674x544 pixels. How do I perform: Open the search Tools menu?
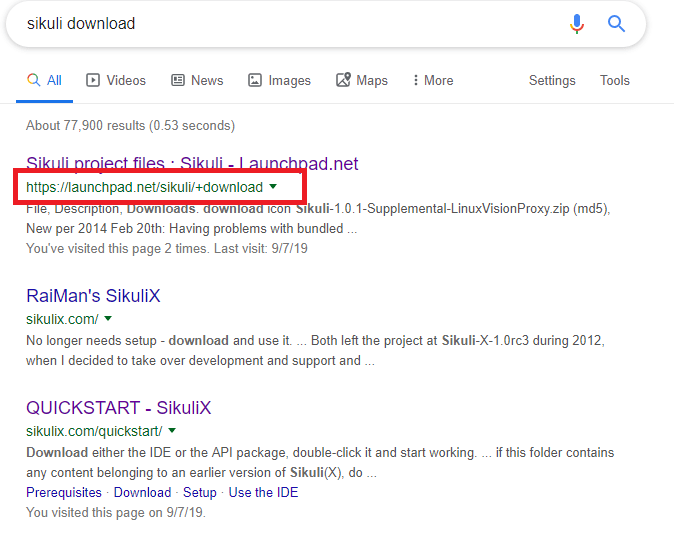[615, 80]
